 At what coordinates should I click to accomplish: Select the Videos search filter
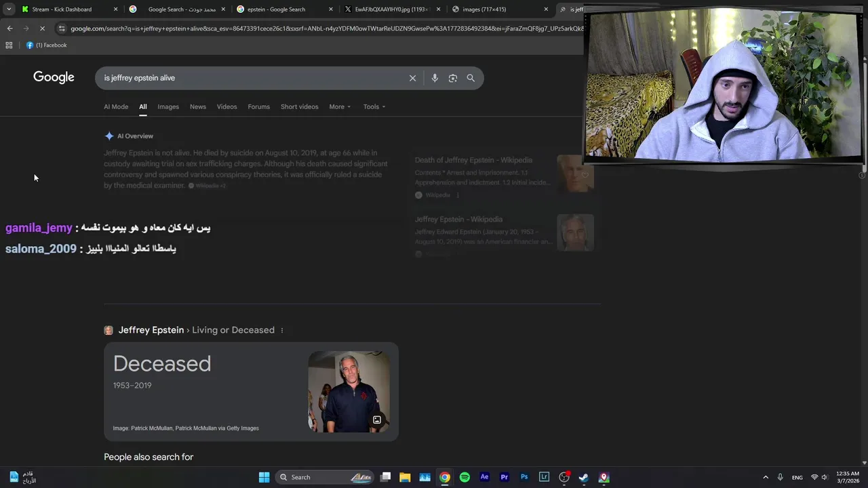226,106
